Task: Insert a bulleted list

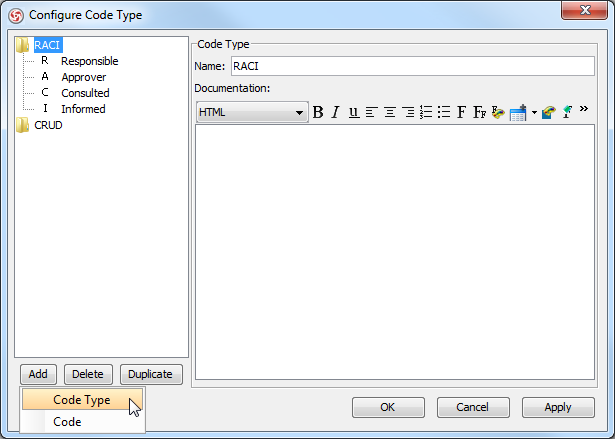Action: point(444,112)
